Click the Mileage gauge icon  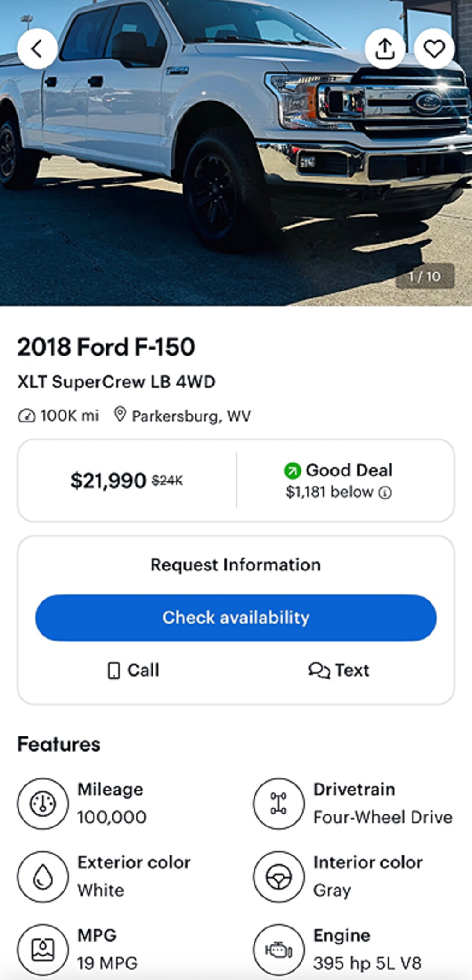pos(43,803)
